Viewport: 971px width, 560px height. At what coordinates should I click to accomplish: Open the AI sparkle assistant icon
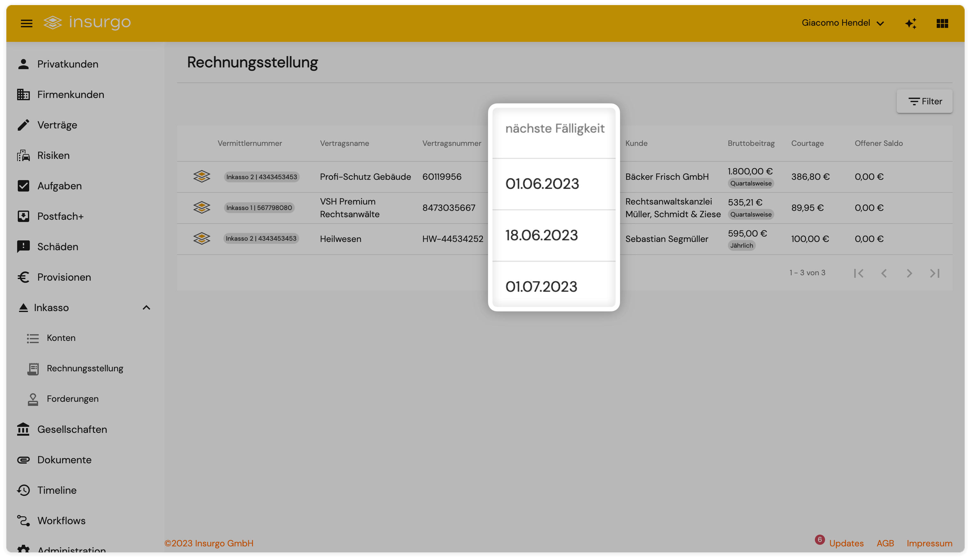tap(911, 23)
